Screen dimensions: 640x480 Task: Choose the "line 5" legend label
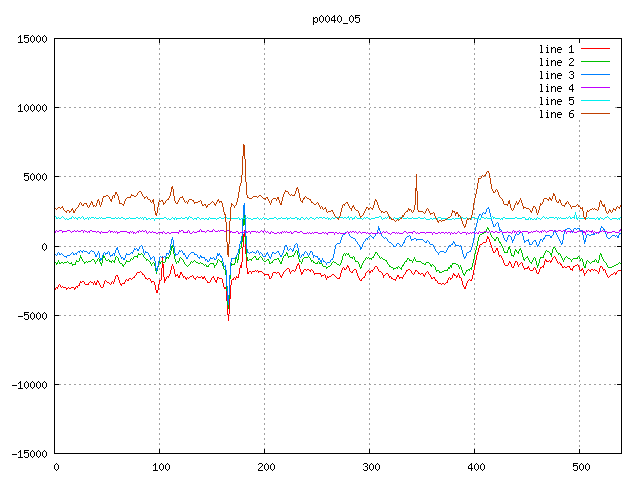(x=556, y=101)
